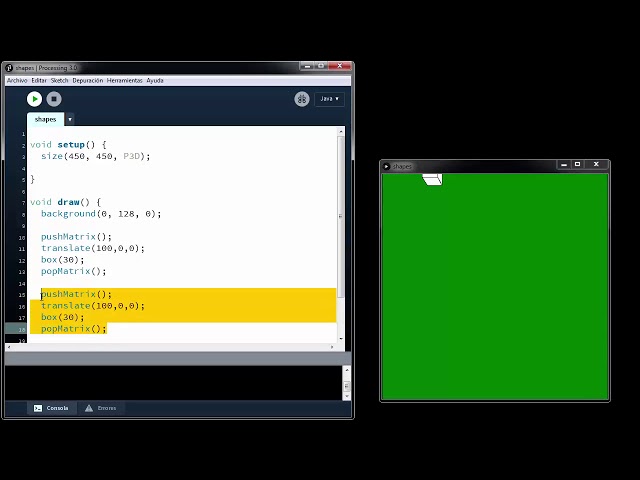
Task: Click line number 18 in the gutter
Action: pos(23,329)
